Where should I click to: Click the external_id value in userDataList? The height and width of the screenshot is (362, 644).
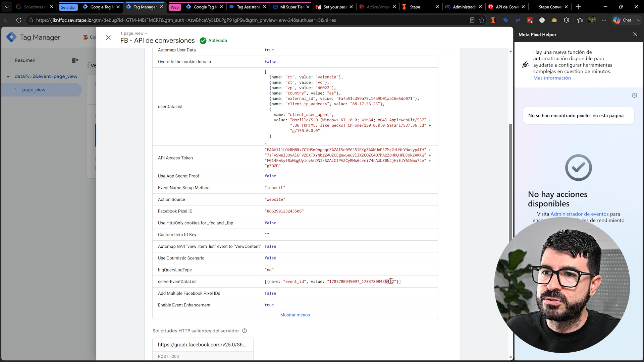[x=376, y=99]
